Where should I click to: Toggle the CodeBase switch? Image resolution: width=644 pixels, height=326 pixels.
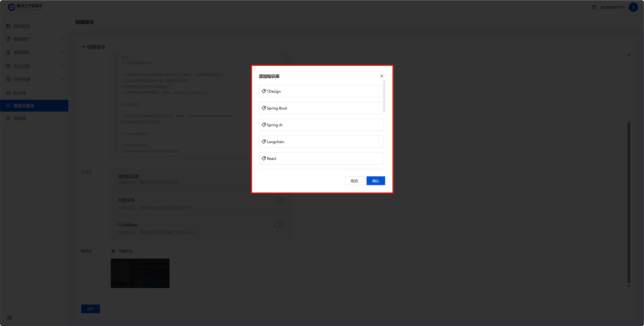point(278,225)
